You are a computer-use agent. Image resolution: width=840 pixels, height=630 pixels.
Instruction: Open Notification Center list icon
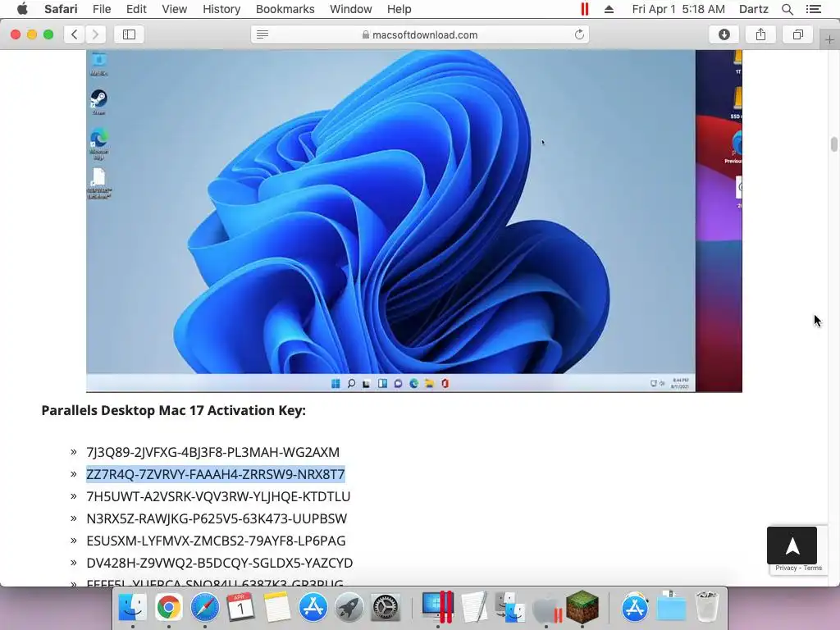[813, 9]
